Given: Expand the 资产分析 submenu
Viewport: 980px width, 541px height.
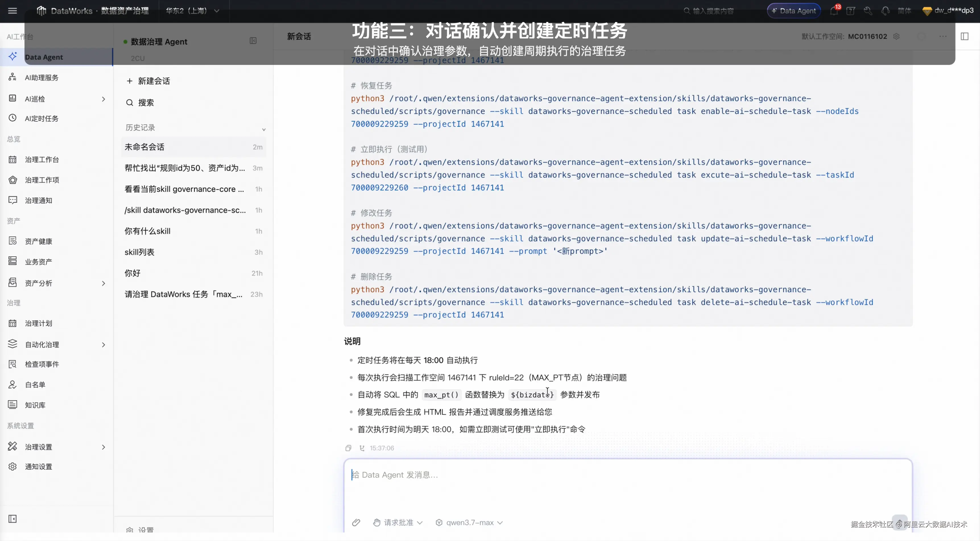Looking at the screenshot, I should coord(104,283).
